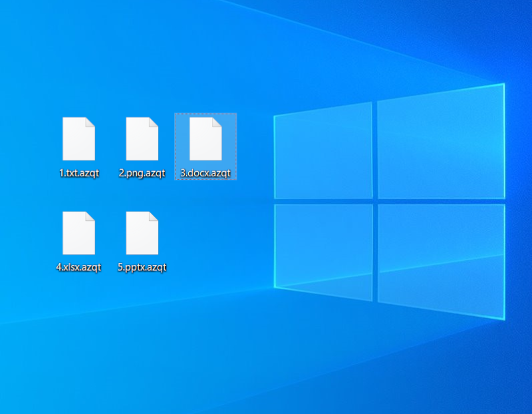Click folded page corner of 1.txt.azqt icon
Viewport: 532px width, 414px height.
90,122
